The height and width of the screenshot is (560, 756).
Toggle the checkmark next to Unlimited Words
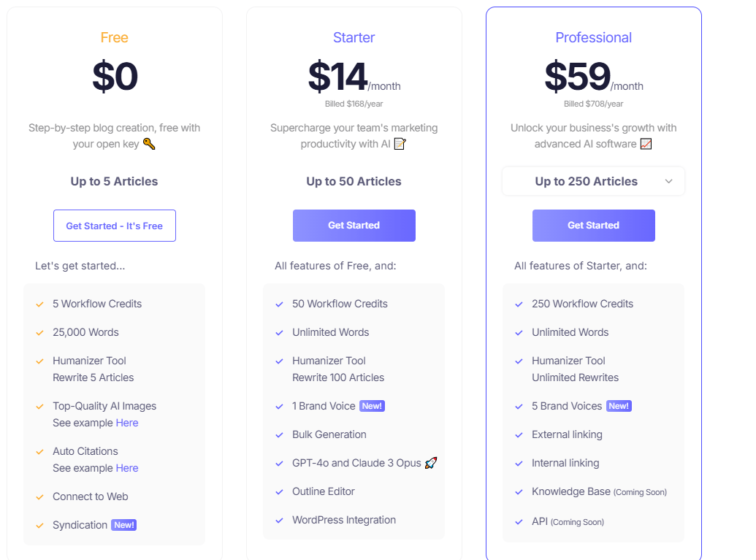(279, 332)
